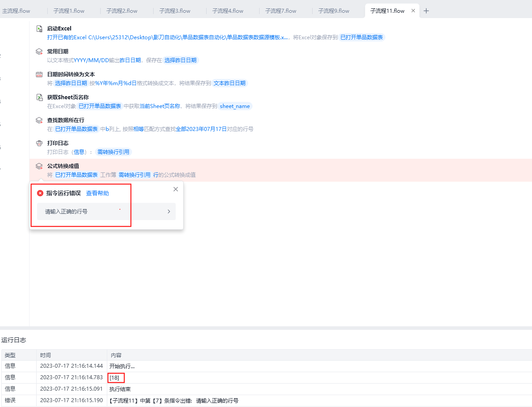Click the 2023-07-17 21:16:14.144 timestamp cell
The image size is (532, 407).
pyautogui.click(x=71, y=366)
